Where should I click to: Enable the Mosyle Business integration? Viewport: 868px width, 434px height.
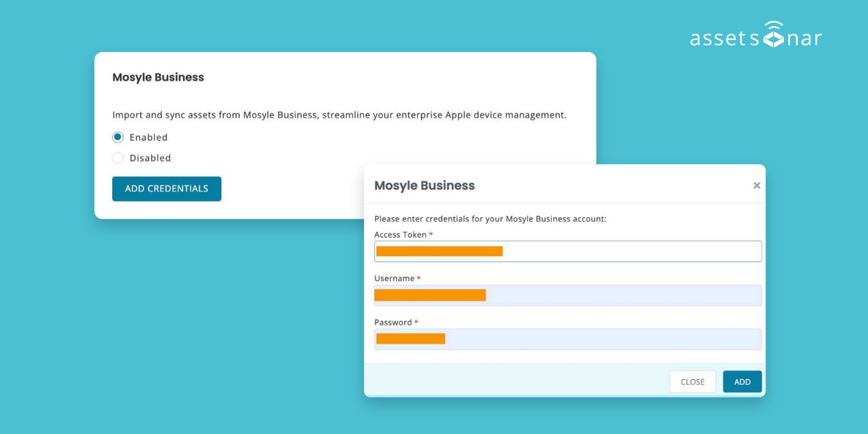(118, 137)
